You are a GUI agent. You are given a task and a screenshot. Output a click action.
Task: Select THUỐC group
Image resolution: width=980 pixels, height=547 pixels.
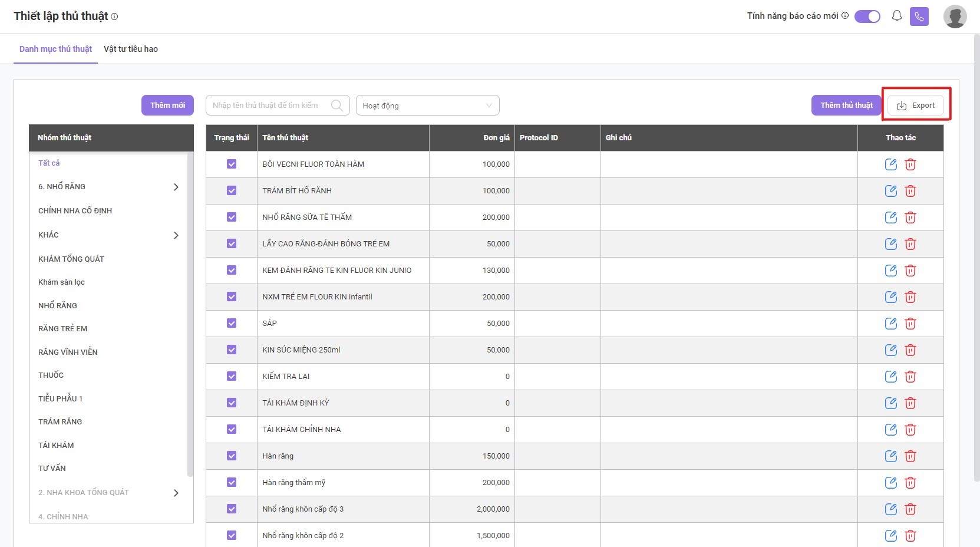51,375
